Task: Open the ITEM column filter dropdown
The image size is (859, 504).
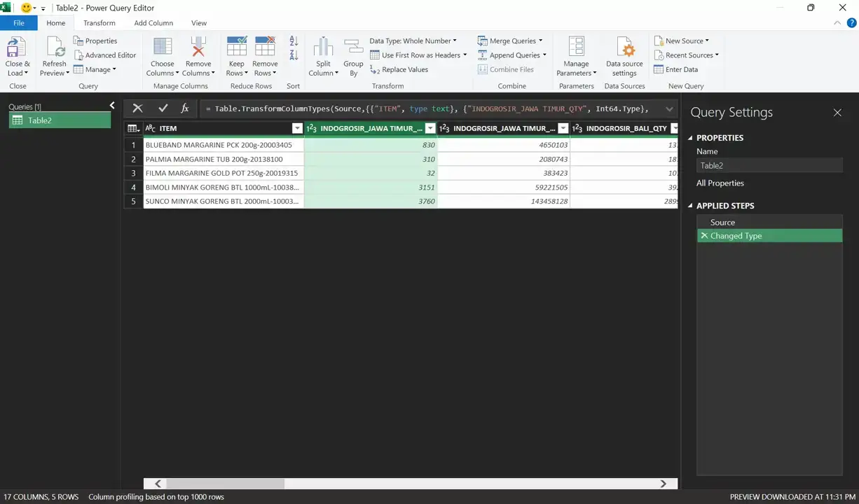Action: [297, 128]
